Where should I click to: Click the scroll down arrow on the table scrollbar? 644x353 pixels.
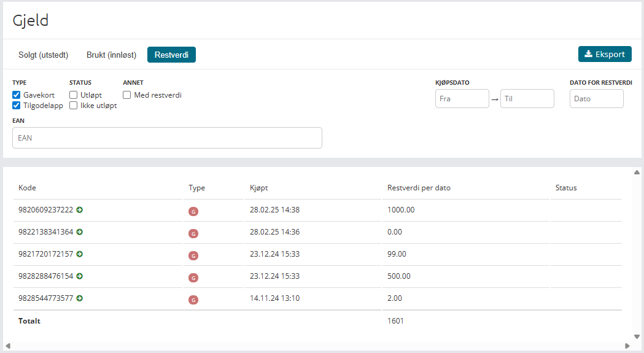(637, 336)
